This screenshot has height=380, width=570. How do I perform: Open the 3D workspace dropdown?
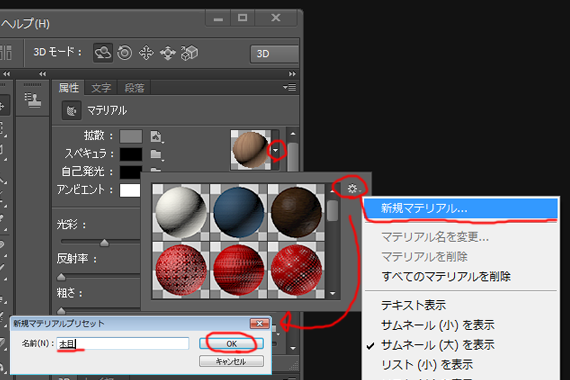pos(274,54)
